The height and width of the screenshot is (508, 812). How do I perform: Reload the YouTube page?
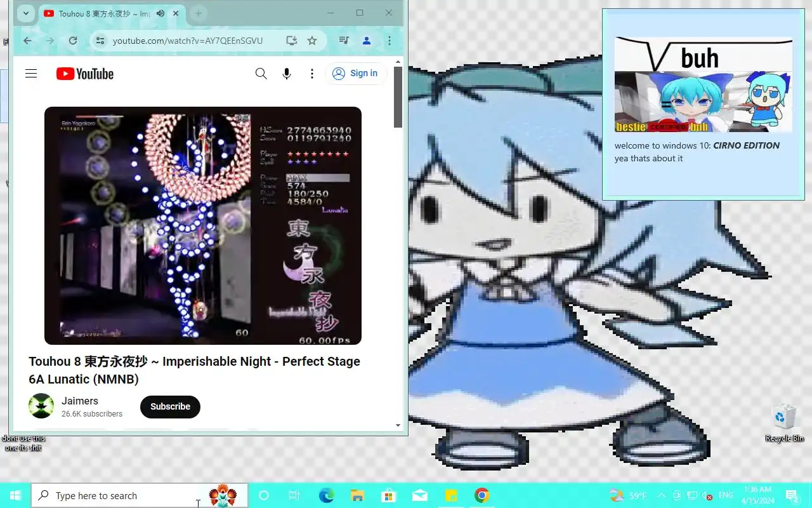[73, 41]
